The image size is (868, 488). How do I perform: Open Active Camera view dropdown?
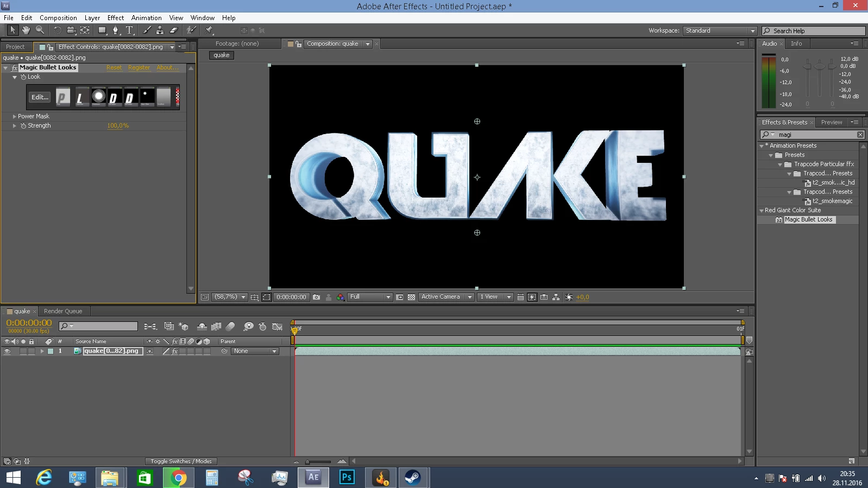(446, 297)
